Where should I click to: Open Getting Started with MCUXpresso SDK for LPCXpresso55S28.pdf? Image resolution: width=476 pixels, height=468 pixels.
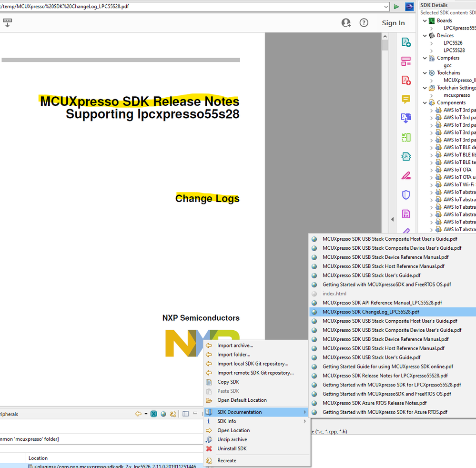(393, 385)
